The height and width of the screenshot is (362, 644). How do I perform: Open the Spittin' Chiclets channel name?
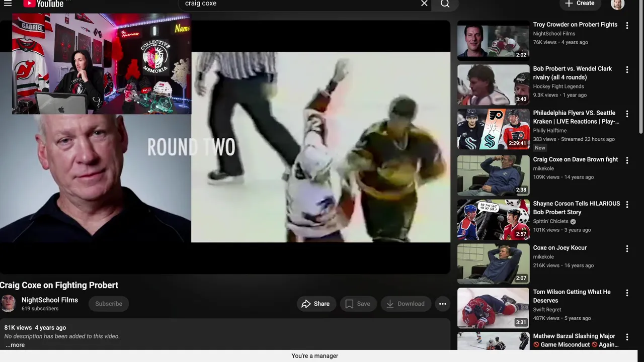click(550, 221)
